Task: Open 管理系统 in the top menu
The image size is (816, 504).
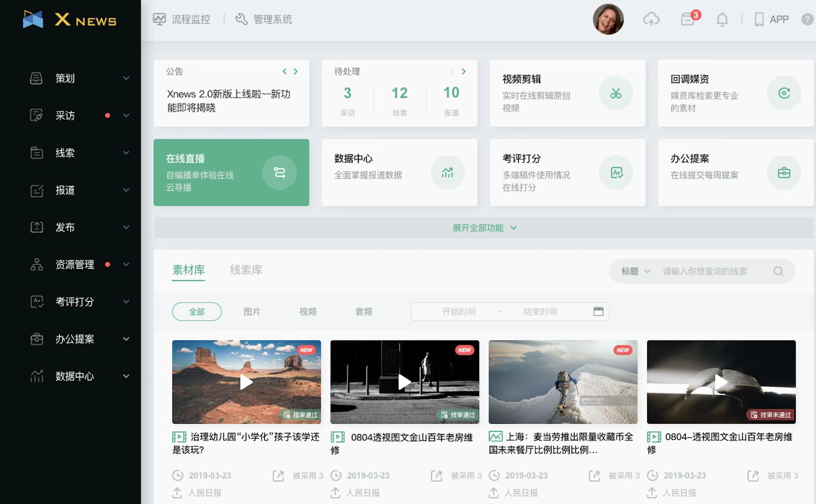Action: (x=264, y=19)
